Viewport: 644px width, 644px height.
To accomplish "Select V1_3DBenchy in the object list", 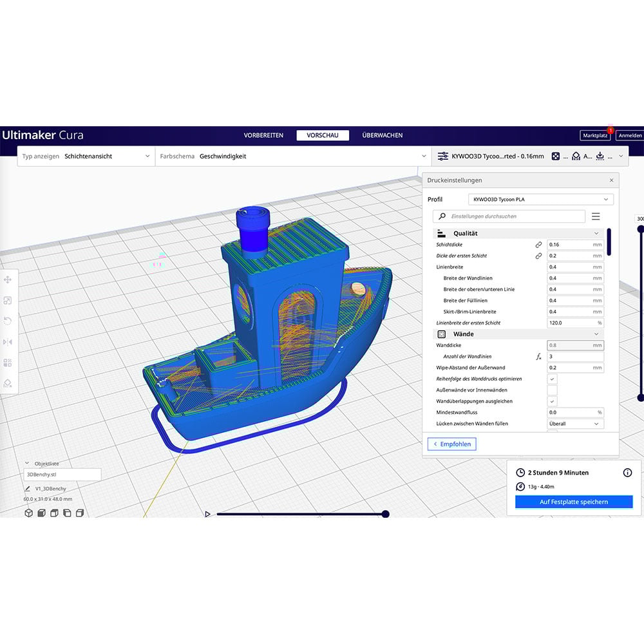I will click(x=50, y=489).
